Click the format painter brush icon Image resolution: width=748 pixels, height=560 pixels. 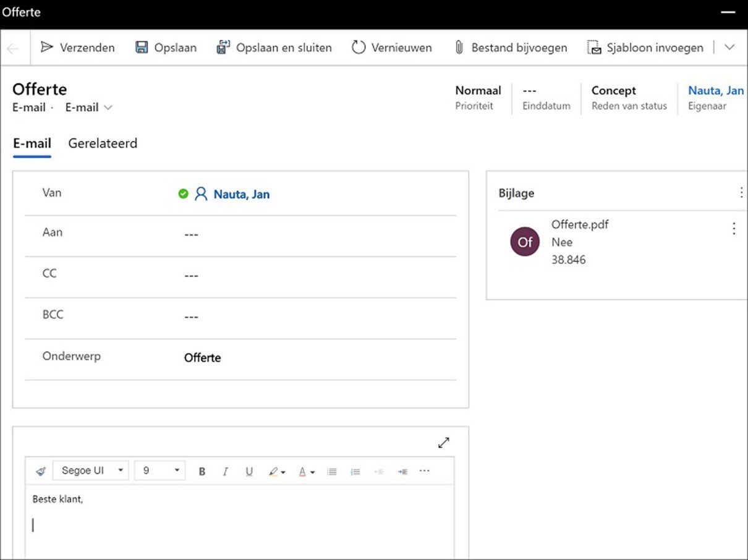click(x=41, y=471)
